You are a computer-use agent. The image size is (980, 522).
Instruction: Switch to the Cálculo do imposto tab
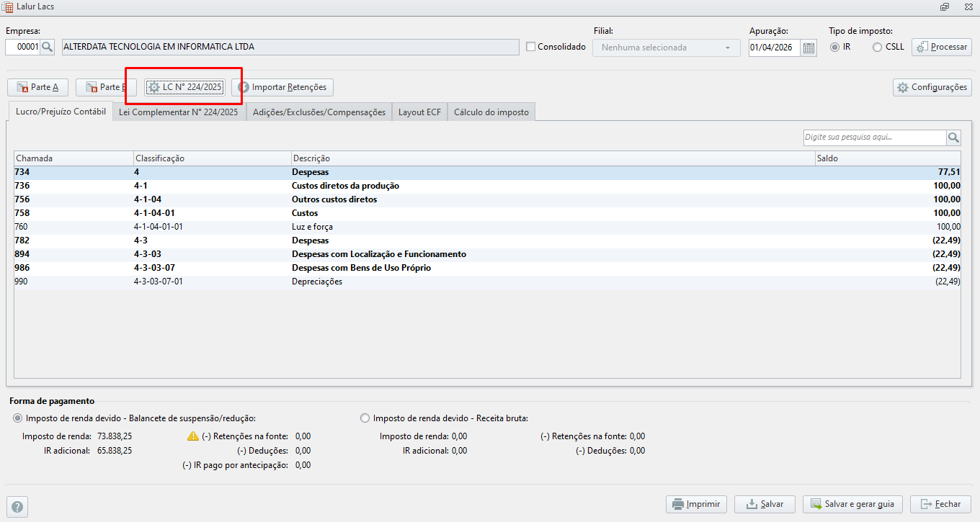491,112
